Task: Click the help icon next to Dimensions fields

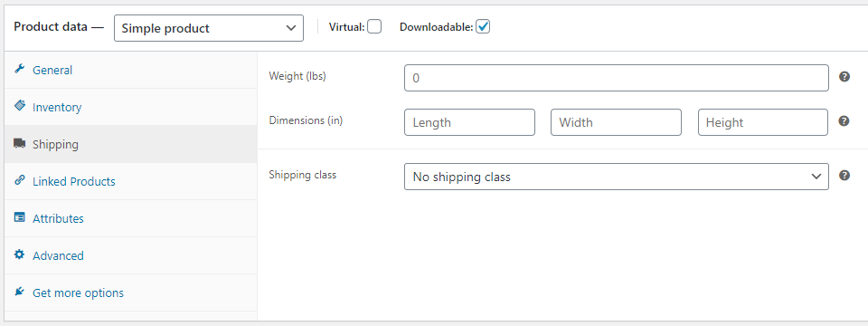Action: pyautogui.click(x=844, y=120)
